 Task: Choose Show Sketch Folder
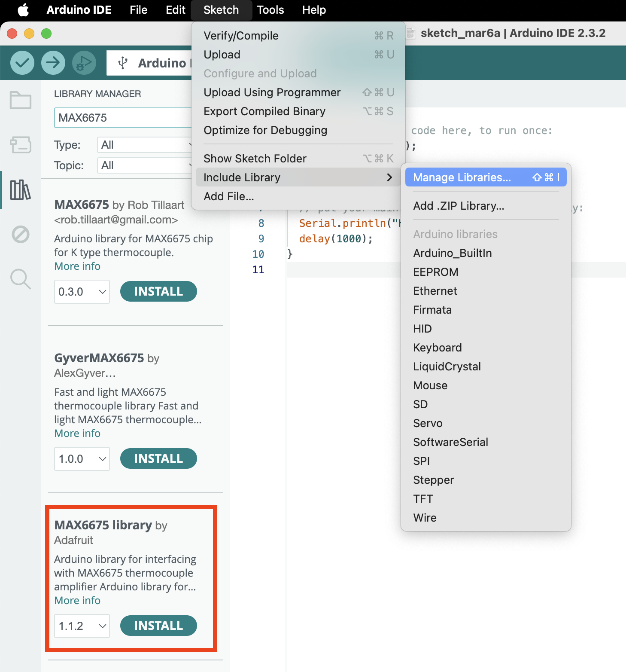(298, 159)
